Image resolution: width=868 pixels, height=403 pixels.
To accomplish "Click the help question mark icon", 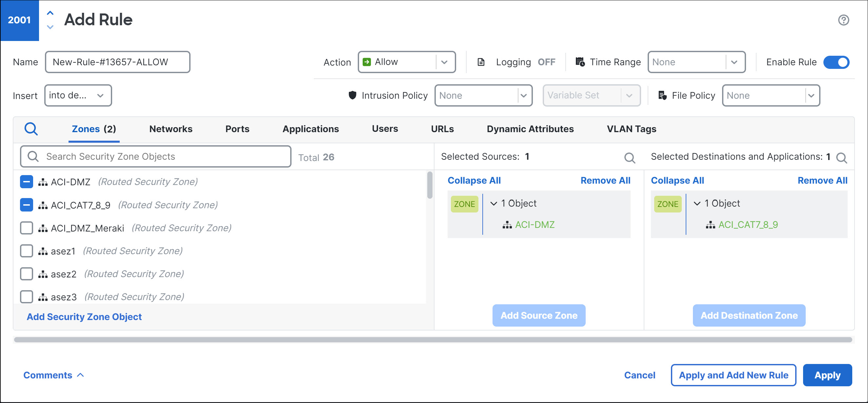I will [x=843, y=20].
